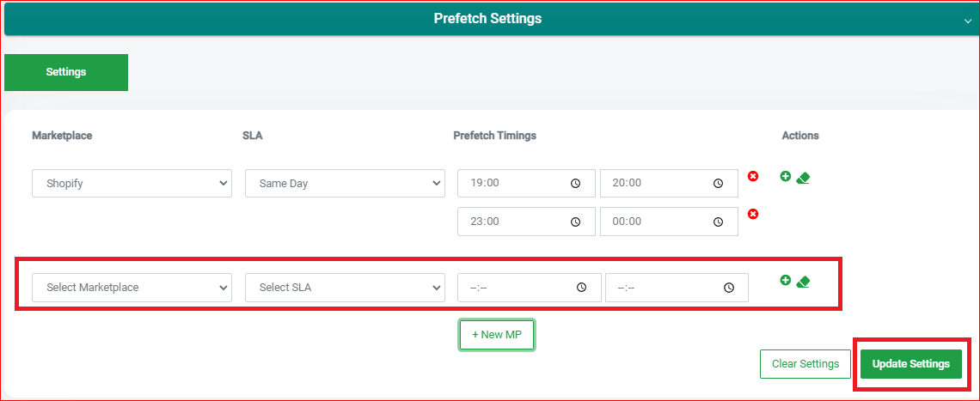The image size is (980, 401).
Task: Expand the Select SLA dropdown
Action: point(345,288)
